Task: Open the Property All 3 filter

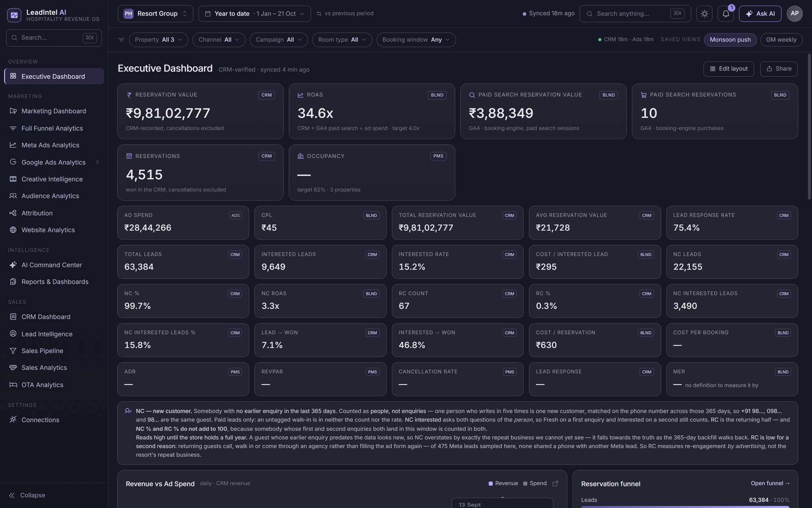Action: tap(158, 40)
